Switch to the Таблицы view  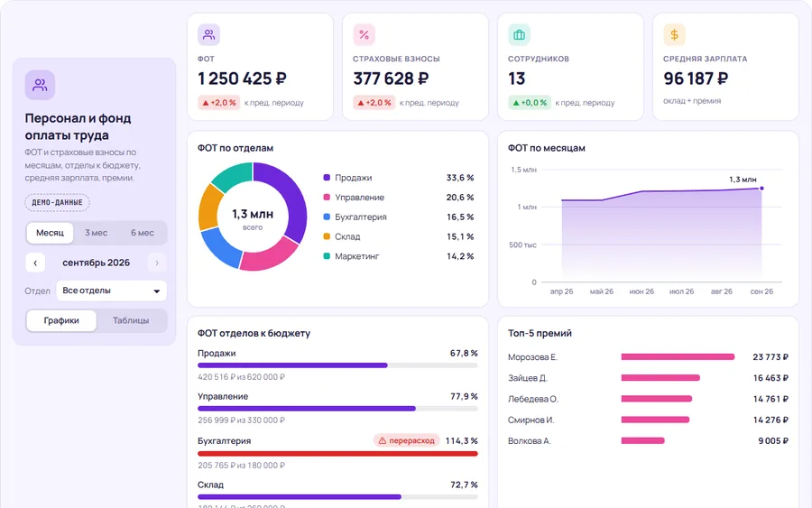131,320
